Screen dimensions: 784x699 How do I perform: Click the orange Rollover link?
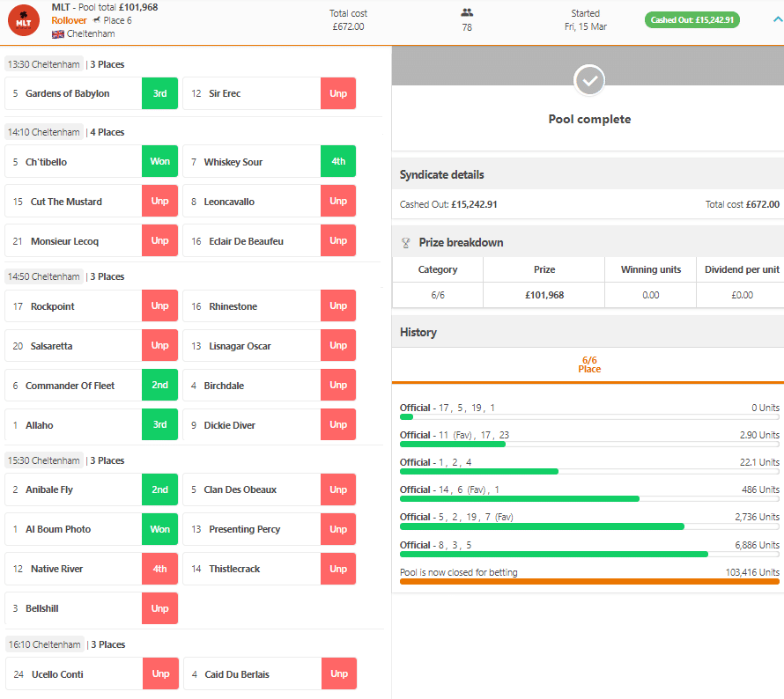tap(69, 20)
